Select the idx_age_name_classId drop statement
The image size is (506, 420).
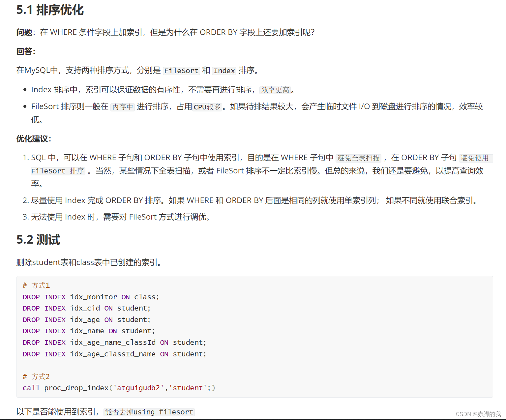tap(114, 342)
